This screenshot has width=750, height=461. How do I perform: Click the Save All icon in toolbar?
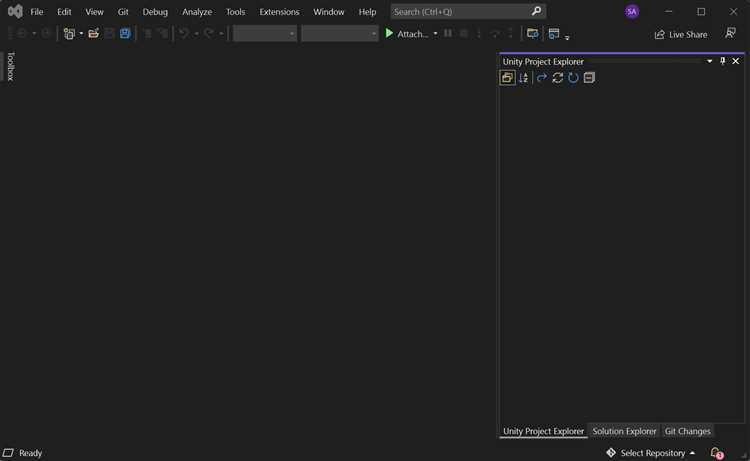pos(125,33)
